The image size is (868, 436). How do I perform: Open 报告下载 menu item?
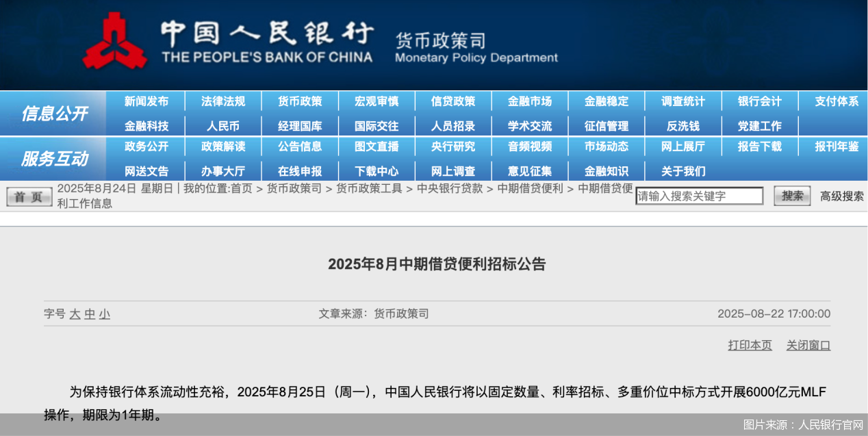(760, 146)
